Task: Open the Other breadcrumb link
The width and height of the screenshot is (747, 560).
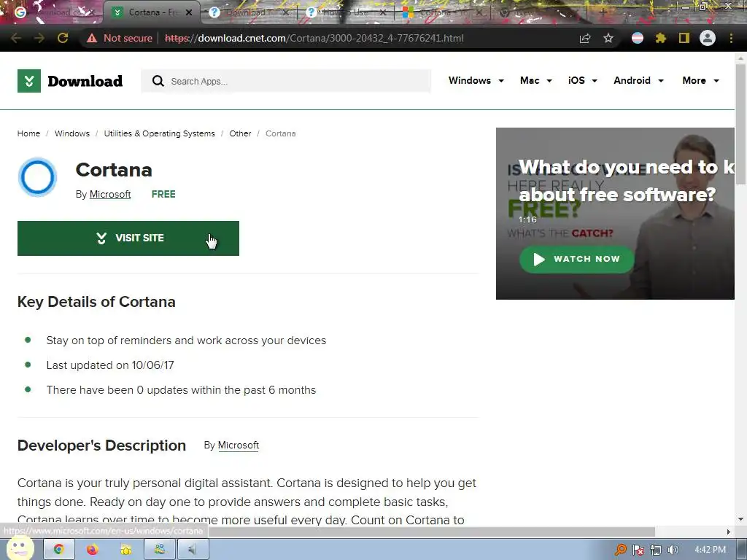Action: (240, 133)
